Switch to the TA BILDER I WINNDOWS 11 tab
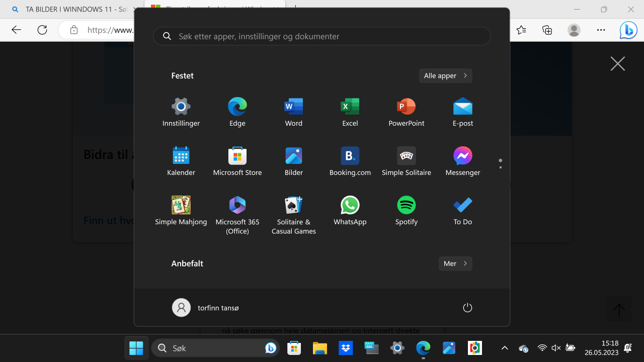 pos(75,10)
